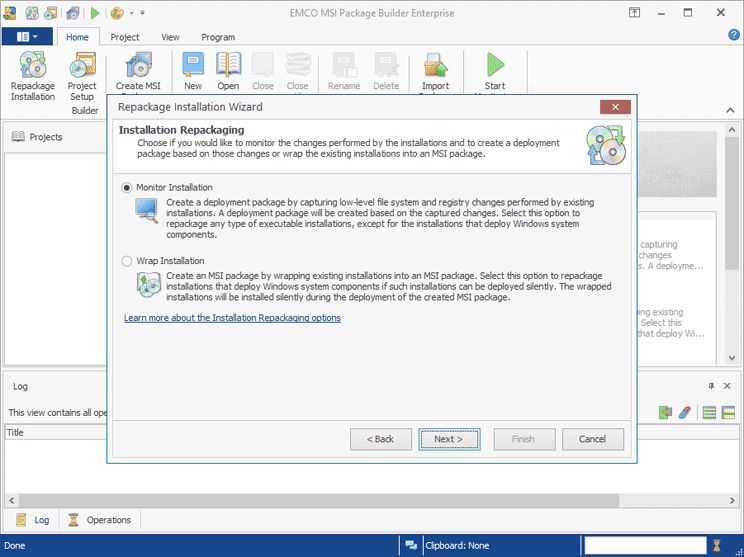Close the Repackage Installation Wizard dialog

click(x=615, y=107)
